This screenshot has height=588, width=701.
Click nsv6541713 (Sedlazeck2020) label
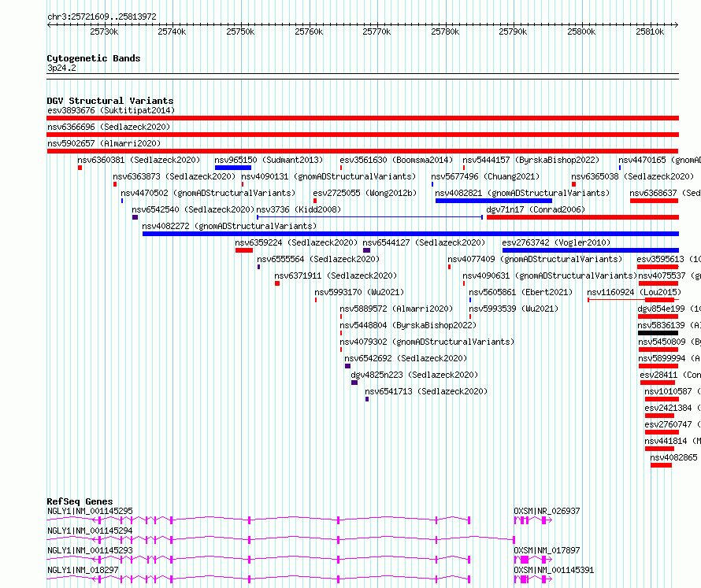[x=426, y=391]
